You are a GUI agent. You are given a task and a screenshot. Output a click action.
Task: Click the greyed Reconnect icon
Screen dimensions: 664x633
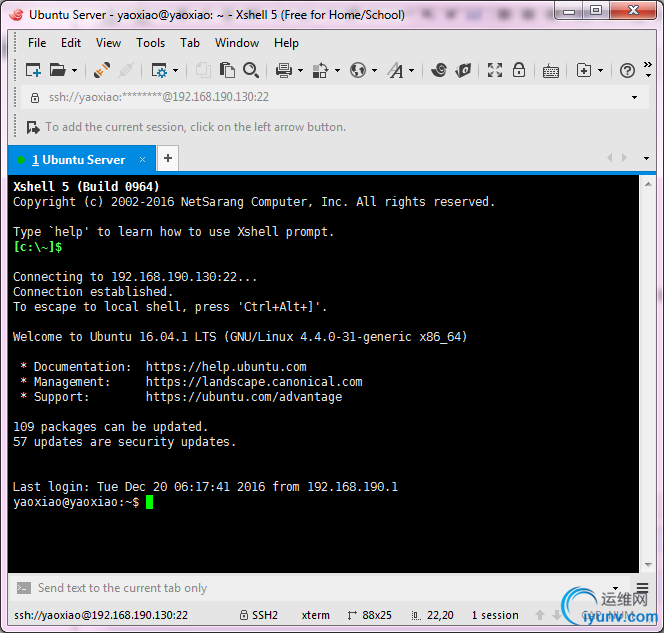click(126, 70)
